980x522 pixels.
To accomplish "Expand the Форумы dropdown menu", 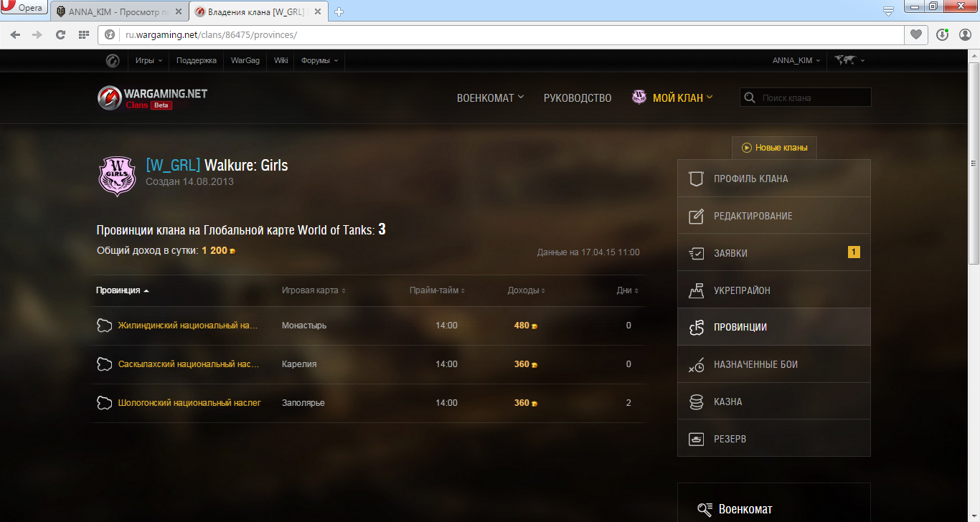I will pos(319,60).
